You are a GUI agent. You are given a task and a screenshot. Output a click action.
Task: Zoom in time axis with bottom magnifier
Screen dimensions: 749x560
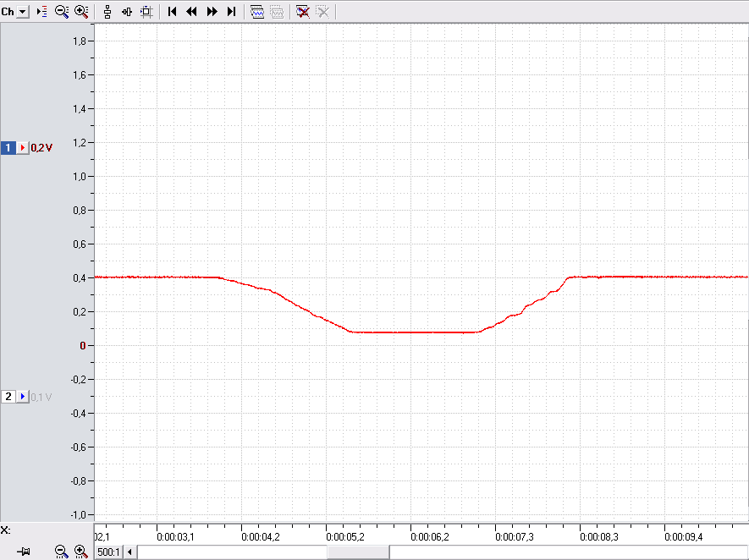click(80, 552)
